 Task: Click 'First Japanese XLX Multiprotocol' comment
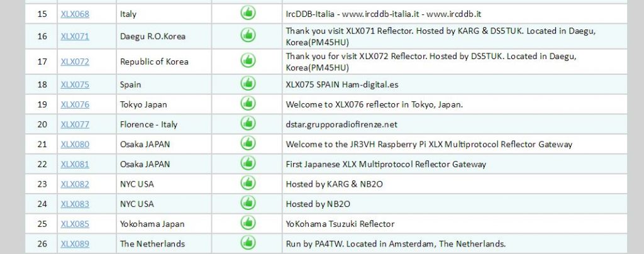click(386, 164)
